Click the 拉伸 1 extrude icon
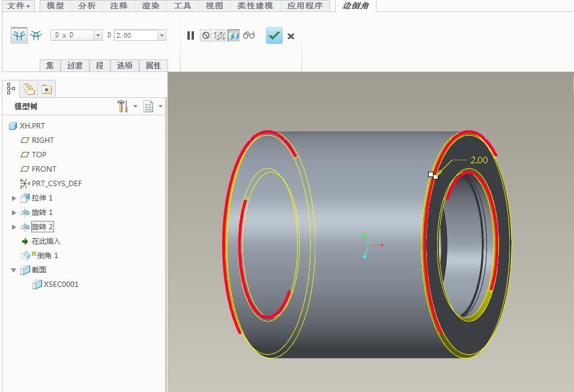The width and height of the screenshot is (574, 392). [x=25, y=198]
